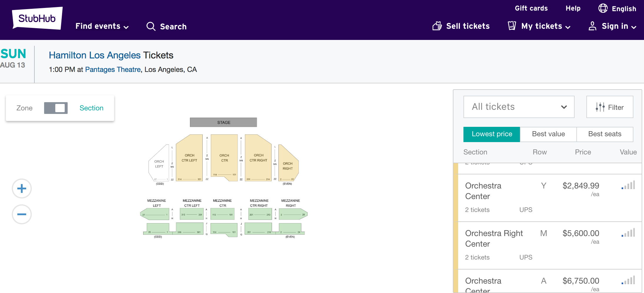Select the Zone view label
Image resolution: width=644 pixels, height=293 pixels.
[24, 108]
